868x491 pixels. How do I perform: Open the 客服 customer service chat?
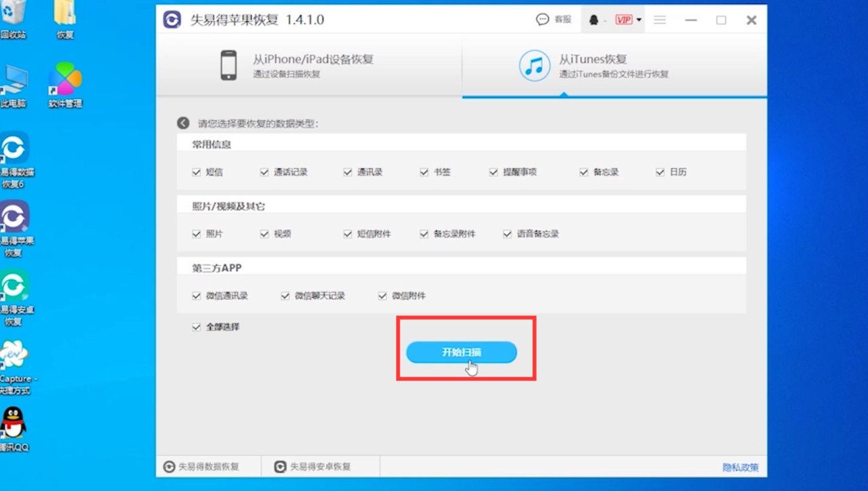pos(554,20)
